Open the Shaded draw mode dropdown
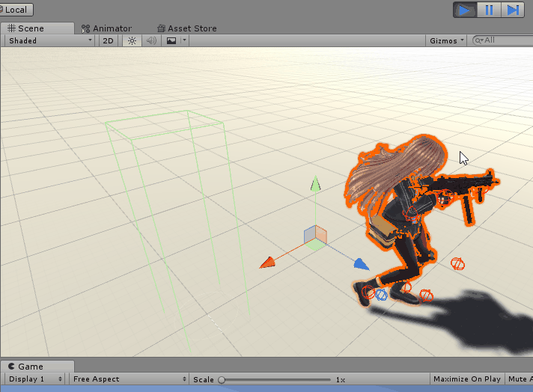Viewport: 533px width, 392px height. (x=49, y=40)
